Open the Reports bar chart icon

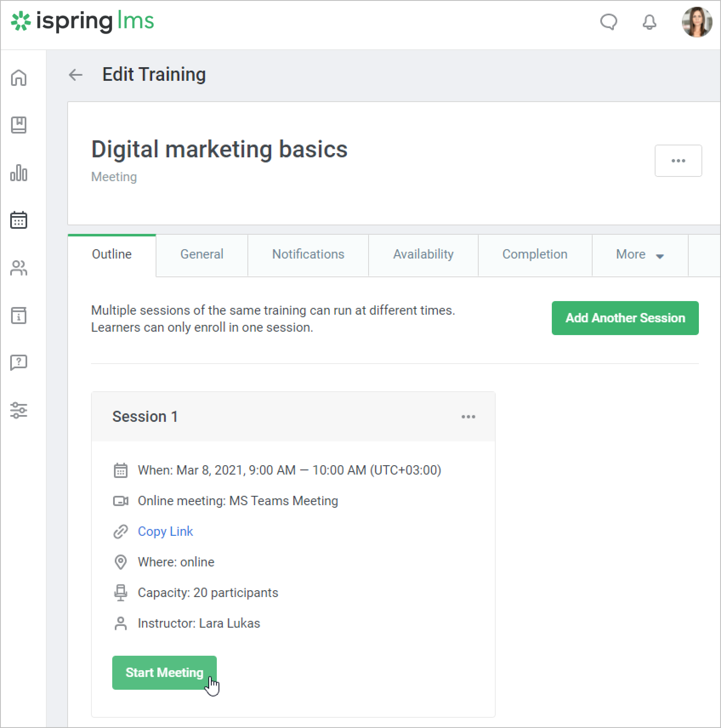coord(19,173)
